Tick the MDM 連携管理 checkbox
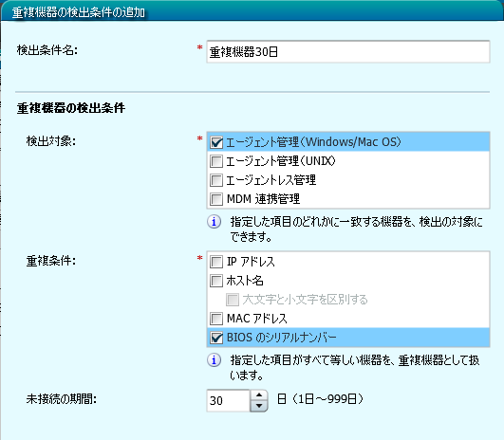Image resolution: width=504 pixels, height=440 pixels. coord(216,199)
